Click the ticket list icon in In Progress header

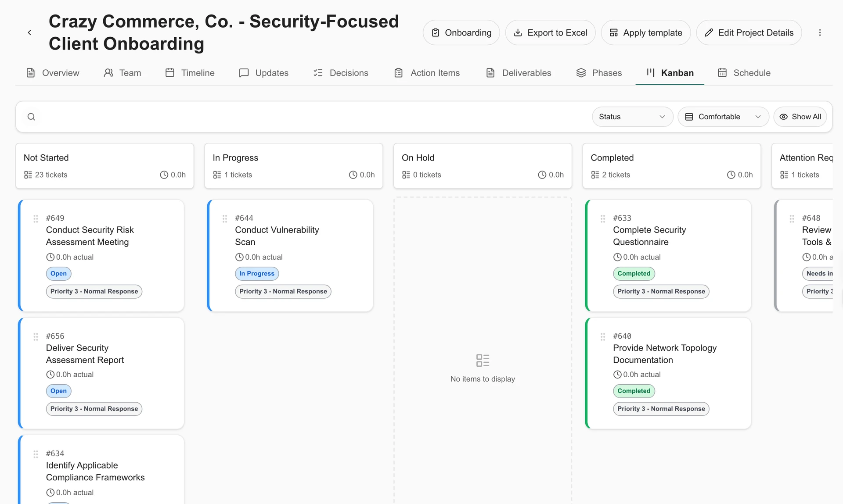pos(217,175)
